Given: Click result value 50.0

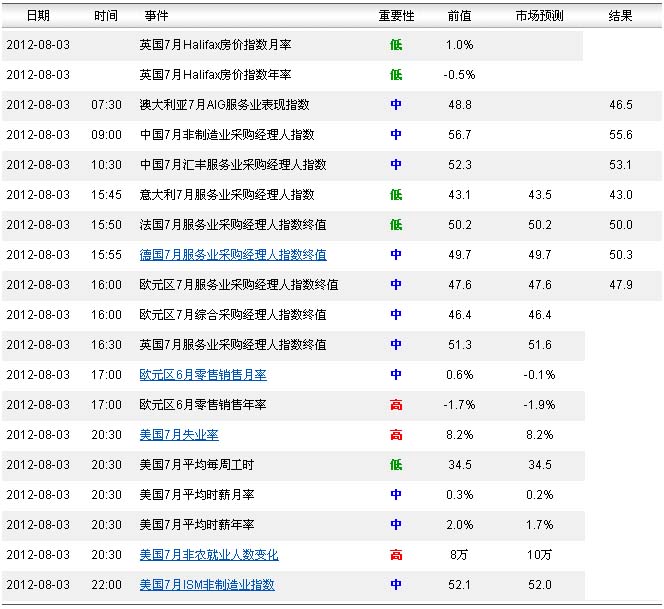Looking at the screenshot, I should (621, 225).
